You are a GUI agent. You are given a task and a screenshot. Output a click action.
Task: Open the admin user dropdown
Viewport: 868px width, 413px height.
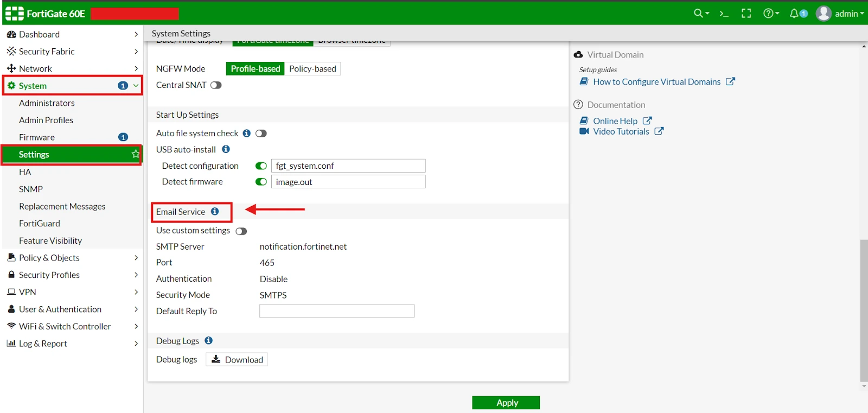click(840, 14)
